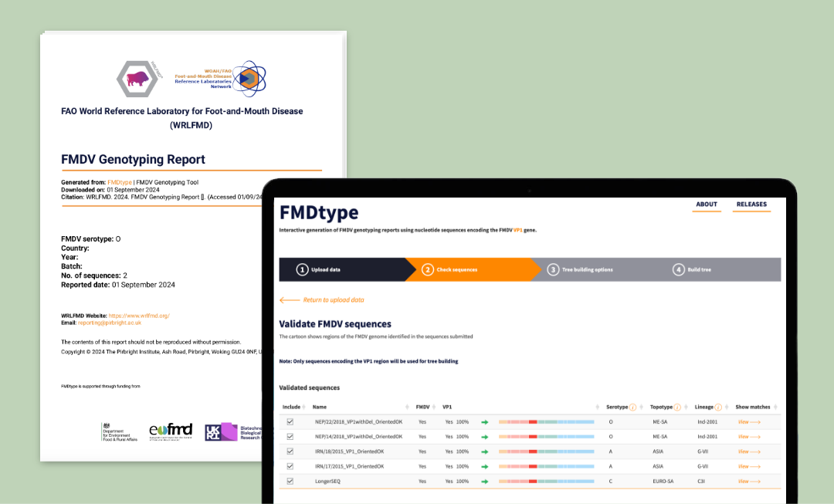Click the ASIA topotype in the IRN/18/2015 row
This screenshot has width=834, height=504.
658,452
